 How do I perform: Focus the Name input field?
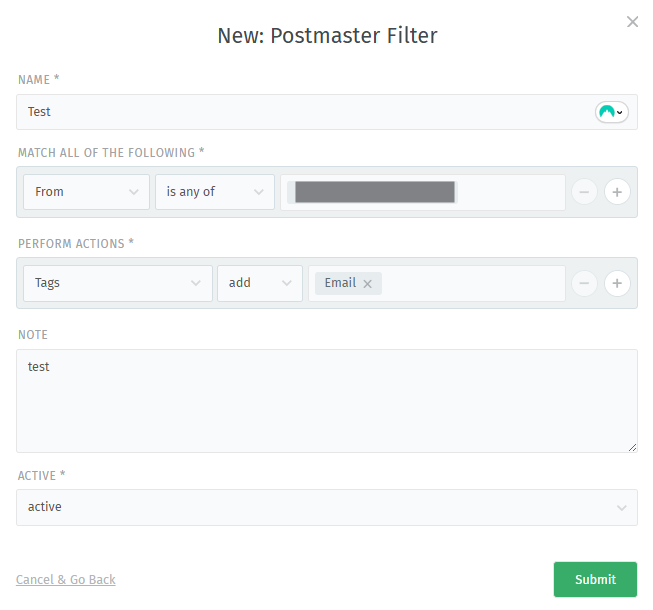click(300, 112)
